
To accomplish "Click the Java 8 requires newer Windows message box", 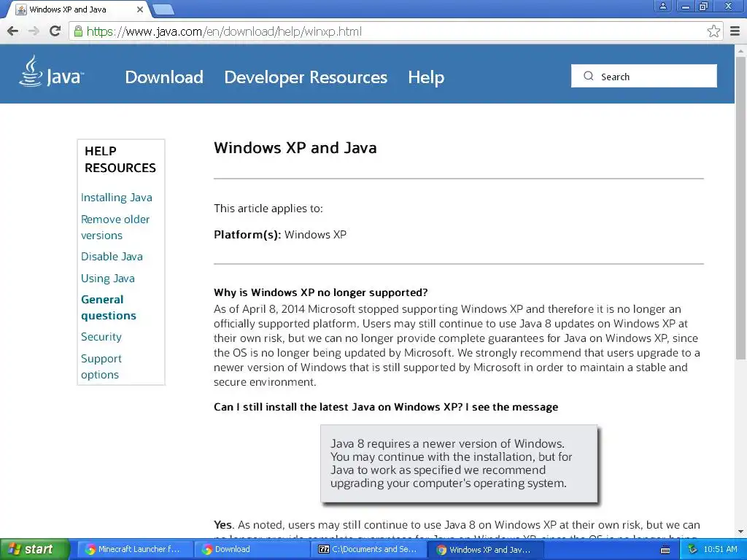I will [x=459, y=464].
